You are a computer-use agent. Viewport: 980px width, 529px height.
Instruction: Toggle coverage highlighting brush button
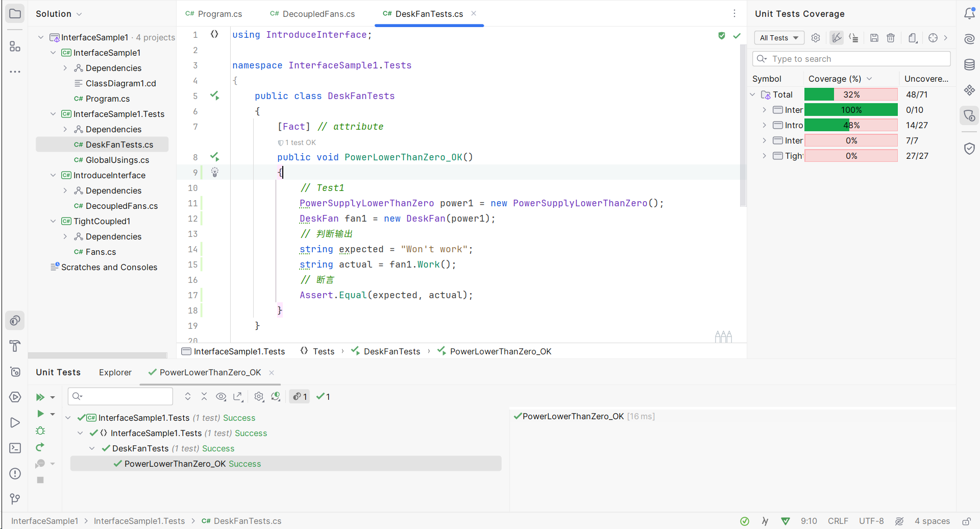837,38
